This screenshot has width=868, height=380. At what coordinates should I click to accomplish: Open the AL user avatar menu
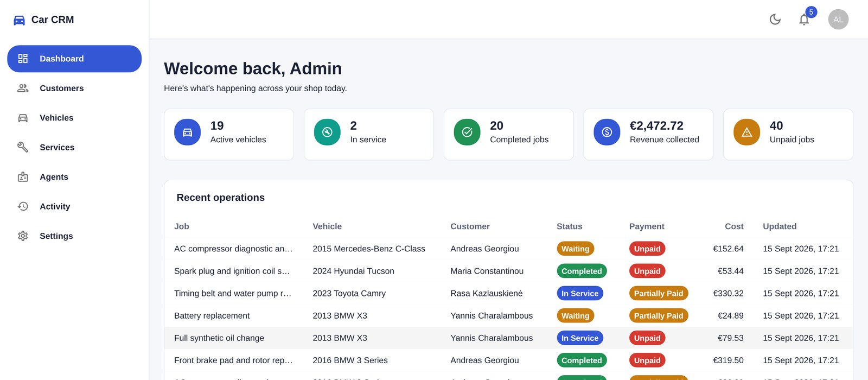pyautogui.click(x=838, y=20)
